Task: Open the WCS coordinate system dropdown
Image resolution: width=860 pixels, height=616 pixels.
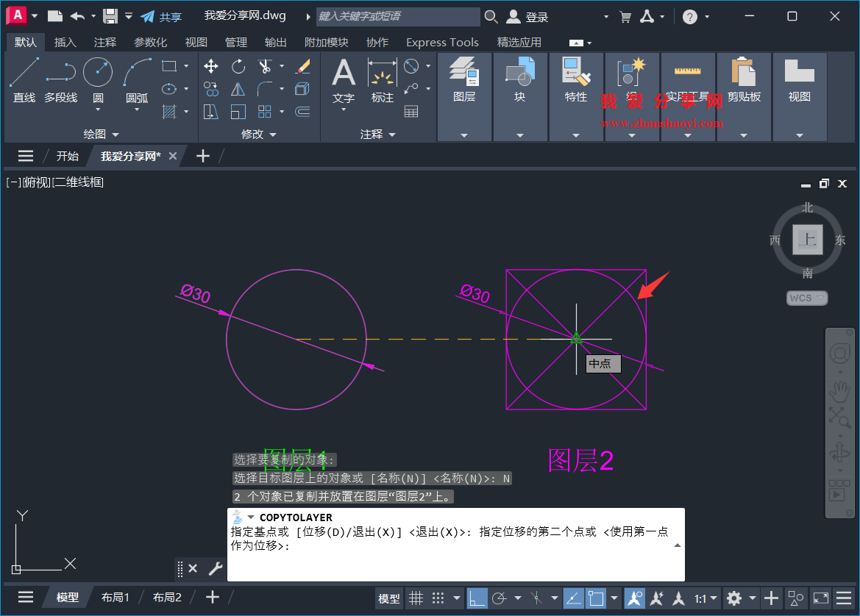Action: [x=807, y=298]
